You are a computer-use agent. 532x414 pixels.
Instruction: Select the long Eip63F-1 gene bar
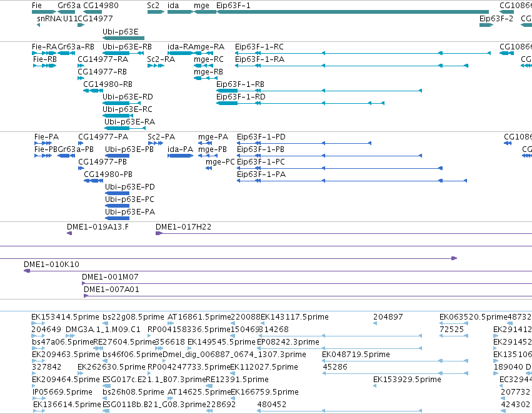click(353, 12)
